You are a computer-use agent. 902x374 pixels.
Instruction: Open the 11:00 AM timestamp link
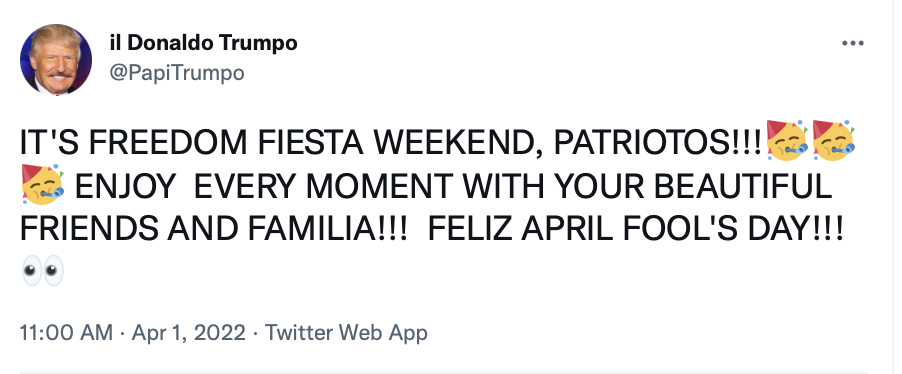pos(67,333)
